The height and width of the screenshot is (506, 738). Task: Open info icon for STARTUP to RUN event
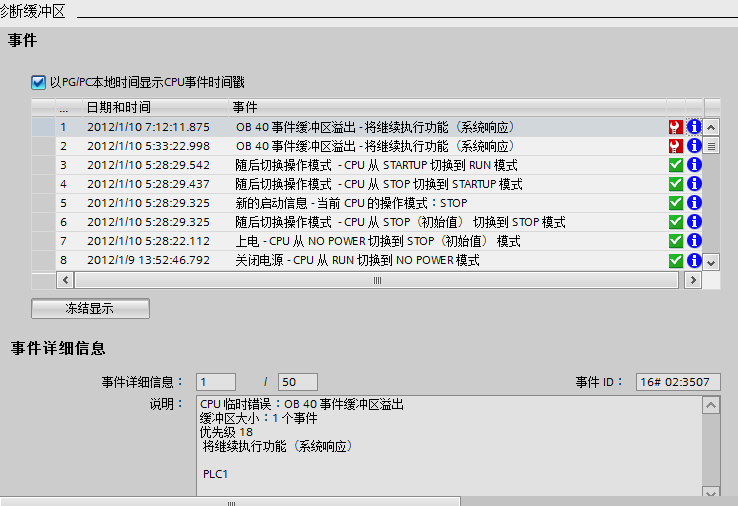click(x=694, y=165)
